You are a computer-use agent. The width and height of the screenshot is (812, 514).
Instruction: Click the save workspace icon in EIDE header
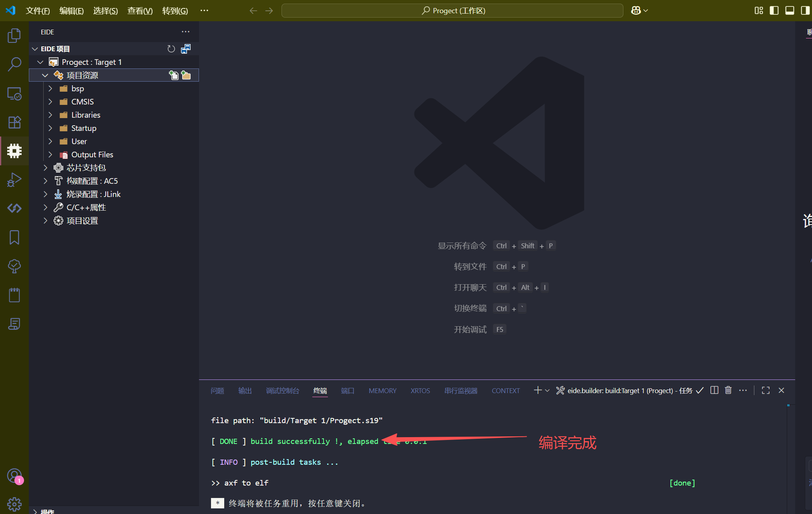click(x=186, y=49)
